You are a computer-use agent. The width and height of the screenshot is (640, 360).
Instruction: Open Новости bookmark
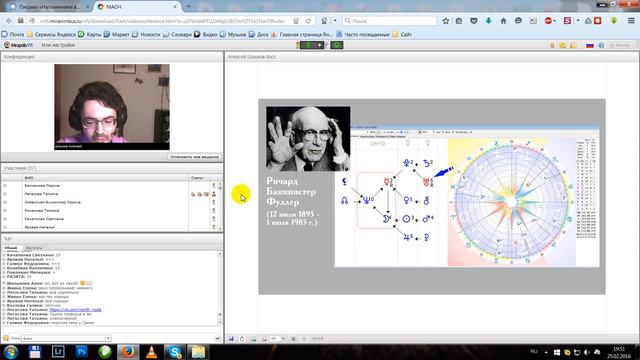[147, 34]
